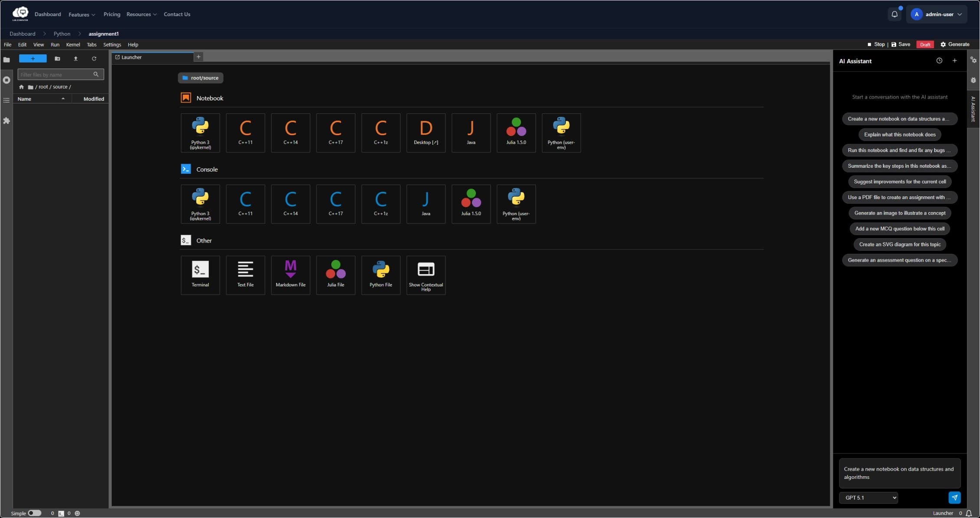The width and height of the screenshot is (980, 518).
Task: Open a Python 3 (ipykernel) console
Action: click(200, 204)
